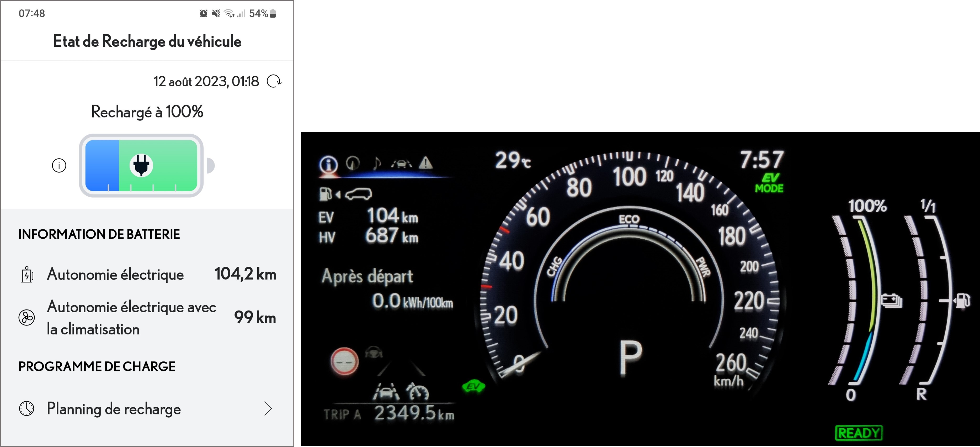
Task: Tap the plug icon in the battery graphic
Action: pos(141,165)
